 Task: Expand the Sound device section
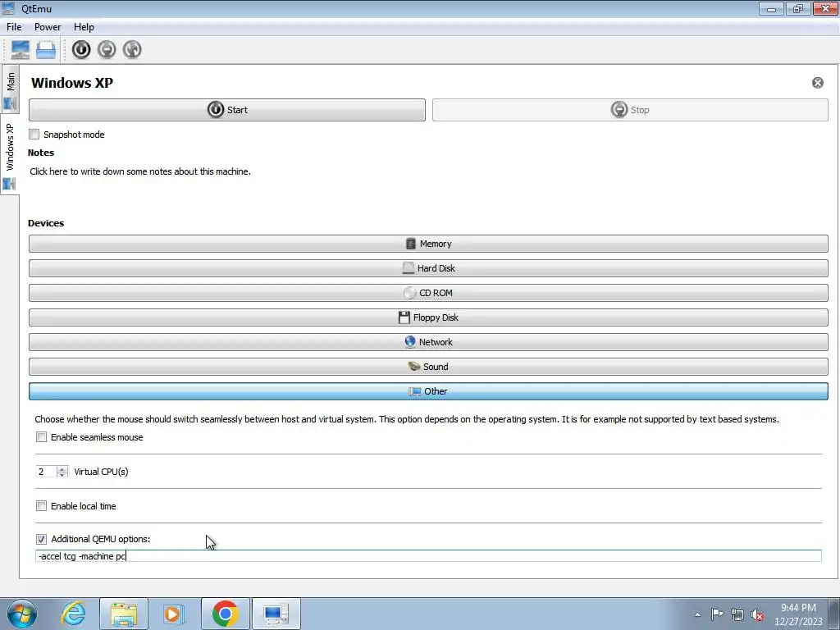(428, 367)
